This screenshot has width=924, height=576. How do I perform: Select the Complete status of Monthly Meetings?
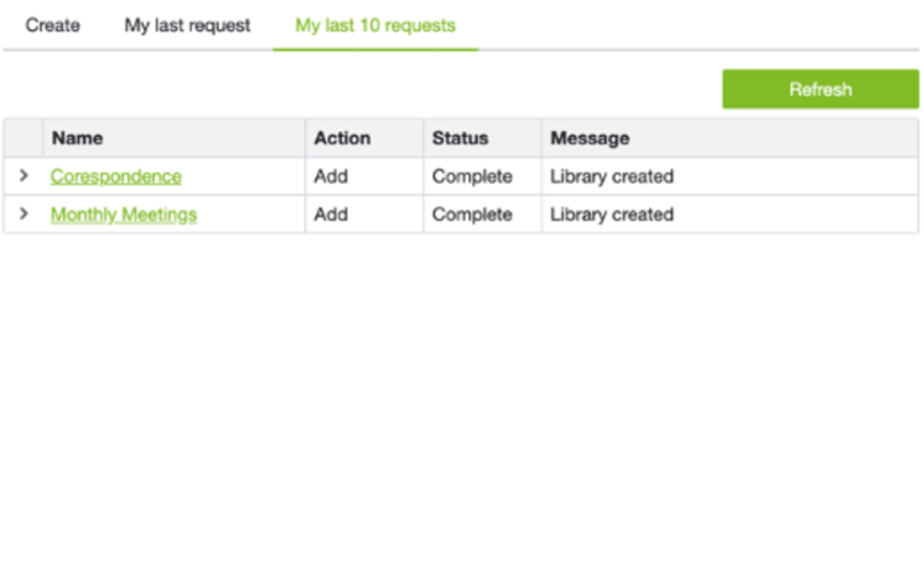(x=472, y=214)
